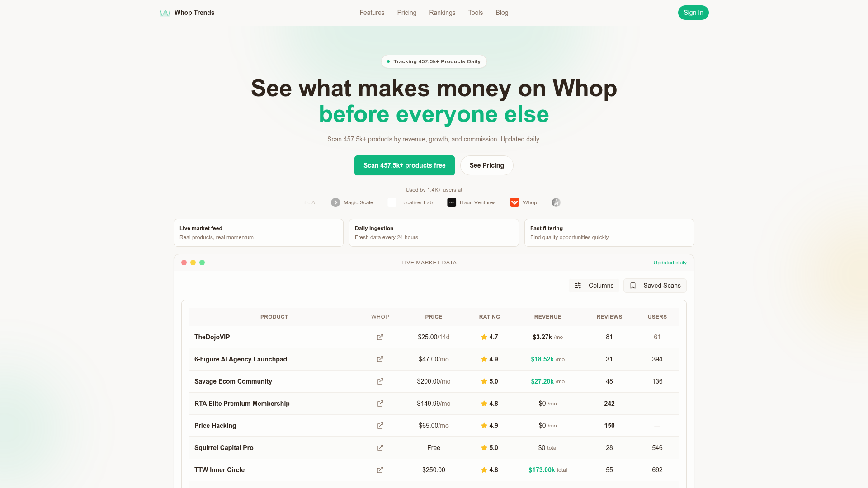The image size is (868, 488).
Task: Sort by the RATING column header
Action: [490, 317]
